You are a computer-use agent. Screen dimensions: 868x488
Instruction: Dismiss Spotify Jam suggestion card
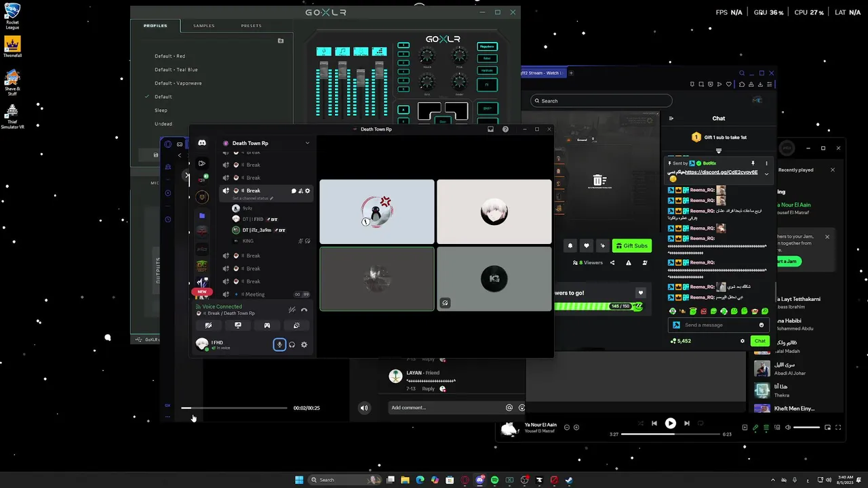tap(827, 237)
